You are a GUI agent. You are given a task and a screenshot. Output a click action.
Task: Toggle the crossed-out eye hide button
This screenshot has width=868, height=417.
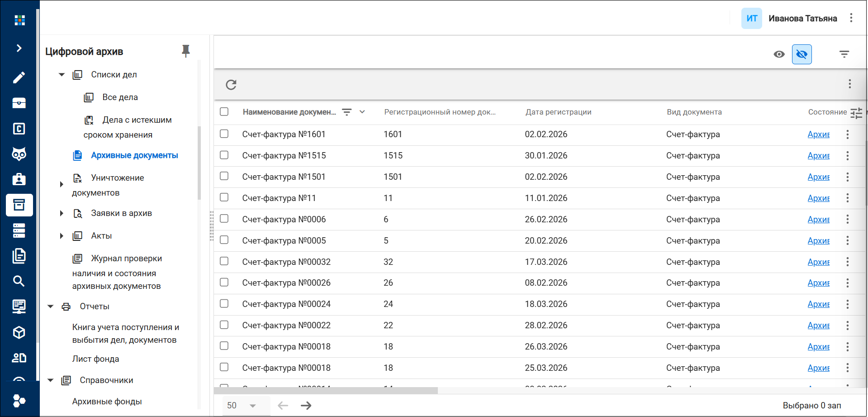click(x=802, y=54)
